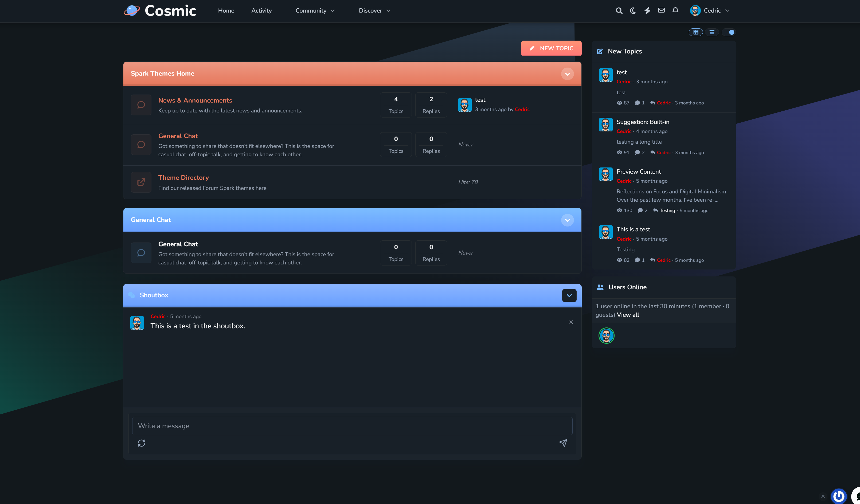This screenshot has height=504, width=860.
Task: Open the orange General Chat forum title
Action: click(x=178, y=136)
